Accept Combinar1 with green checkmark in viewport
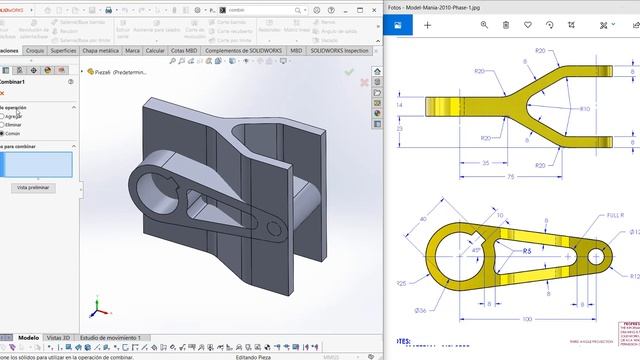640x360 pixels. (x=349, y=72)
